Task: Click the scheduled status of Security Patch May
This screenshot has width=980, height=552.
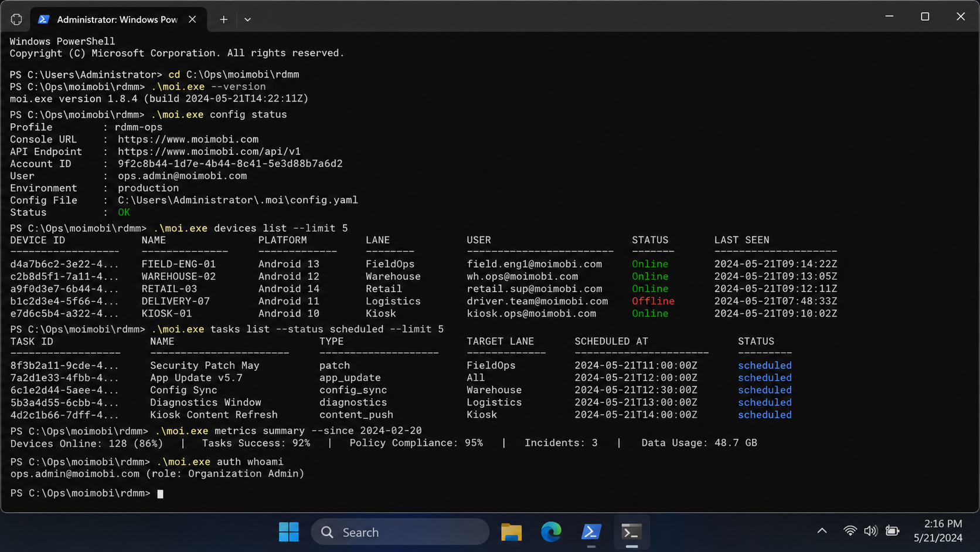Action: tap(765, 366)
